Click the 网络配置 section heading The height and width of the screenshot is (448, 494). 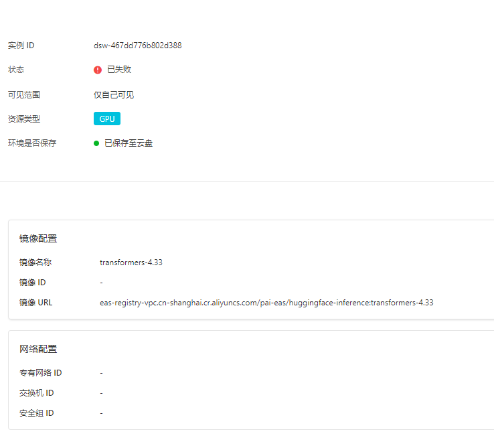[x=38, y=349]
